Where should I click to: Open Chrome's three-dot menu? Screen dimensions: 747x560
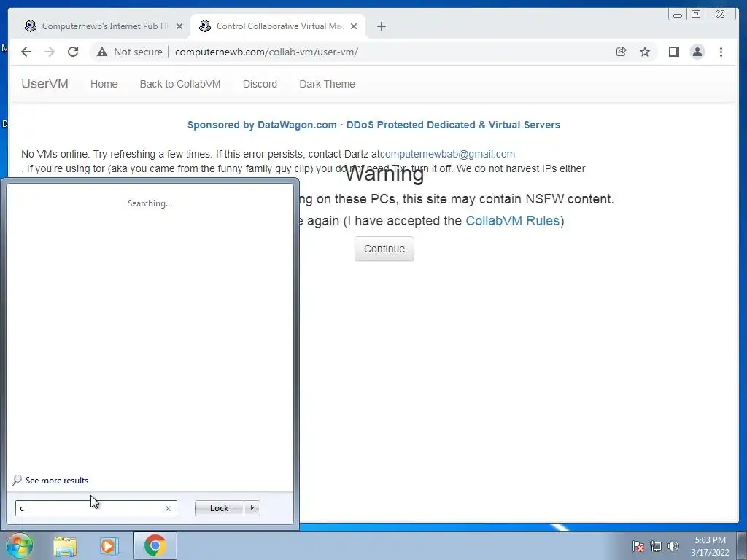pos(721,52)
